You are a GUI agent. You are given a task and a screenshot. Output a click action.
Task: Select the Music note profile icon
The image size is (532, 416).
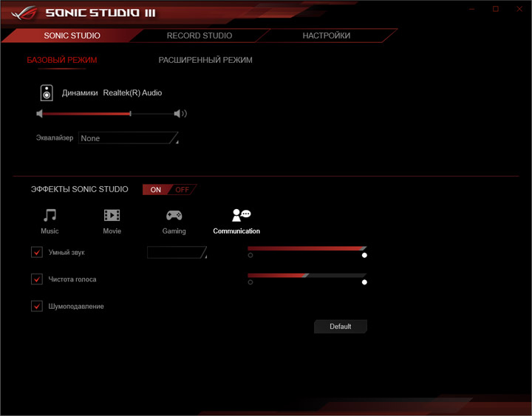(50, 215)
